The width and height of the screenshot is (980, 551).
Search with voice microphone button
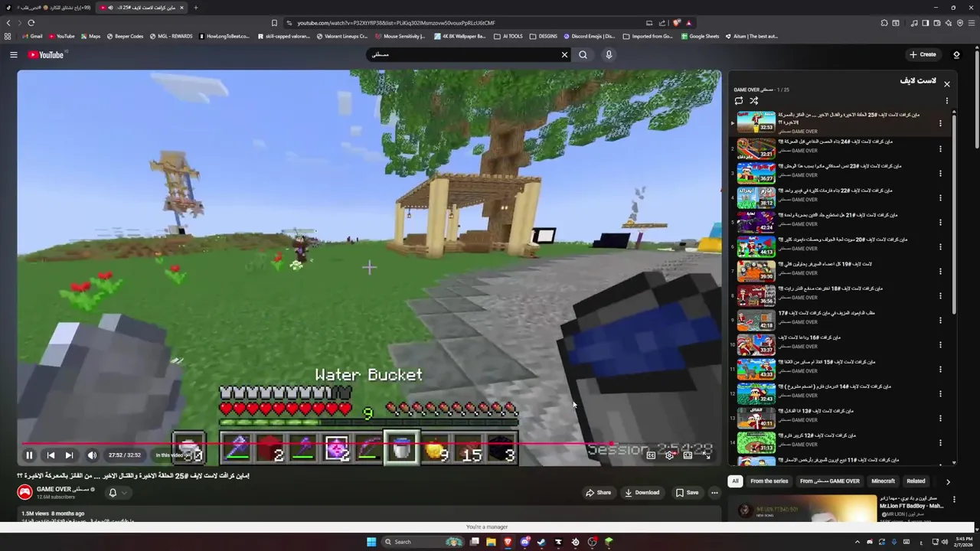609,54
